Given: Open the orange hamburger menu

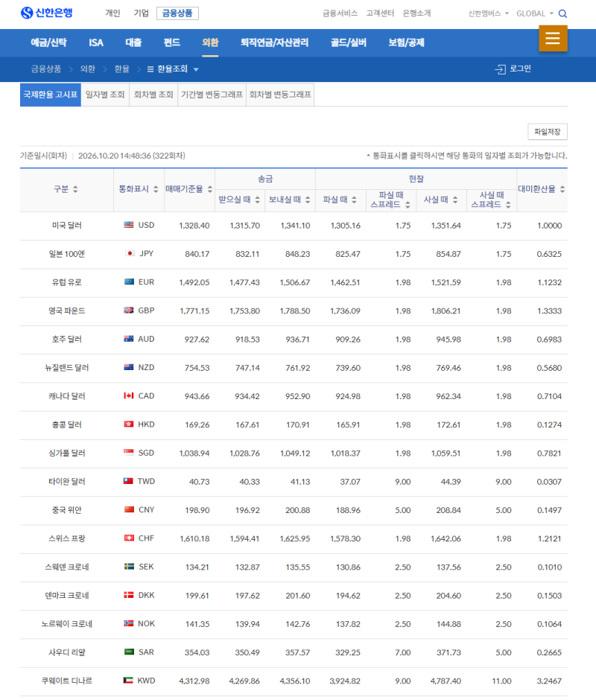Looking at the screenshot, I should pos(553,39).
